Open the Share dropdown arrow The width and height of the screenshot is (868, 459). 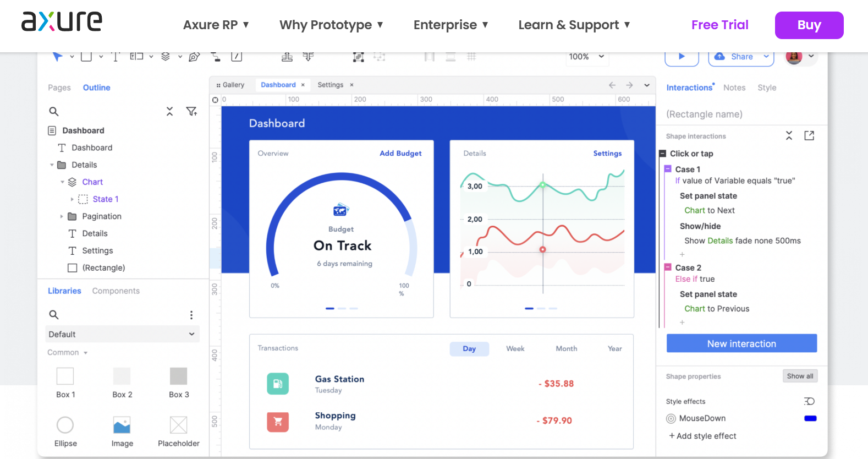pos(766,56)
